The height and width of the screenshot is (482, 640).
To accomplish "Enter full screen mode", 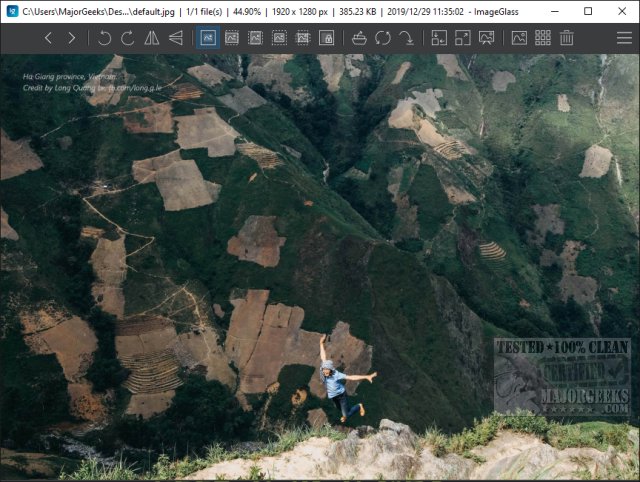I will click(462, 38).
